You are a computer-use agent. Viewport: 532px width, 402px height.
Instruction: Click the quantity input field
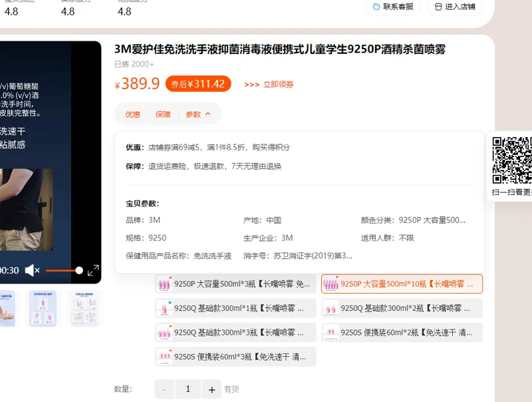coord(188,389)
